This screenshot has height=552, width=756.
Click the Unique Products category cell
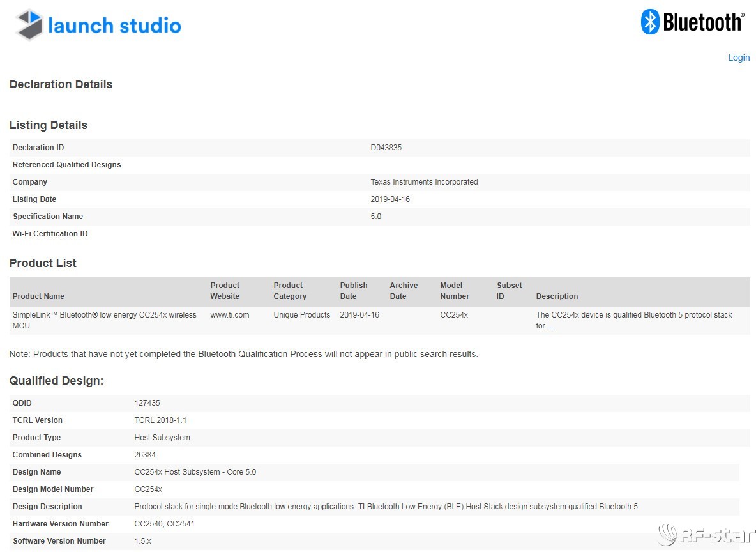pos(302,315)
